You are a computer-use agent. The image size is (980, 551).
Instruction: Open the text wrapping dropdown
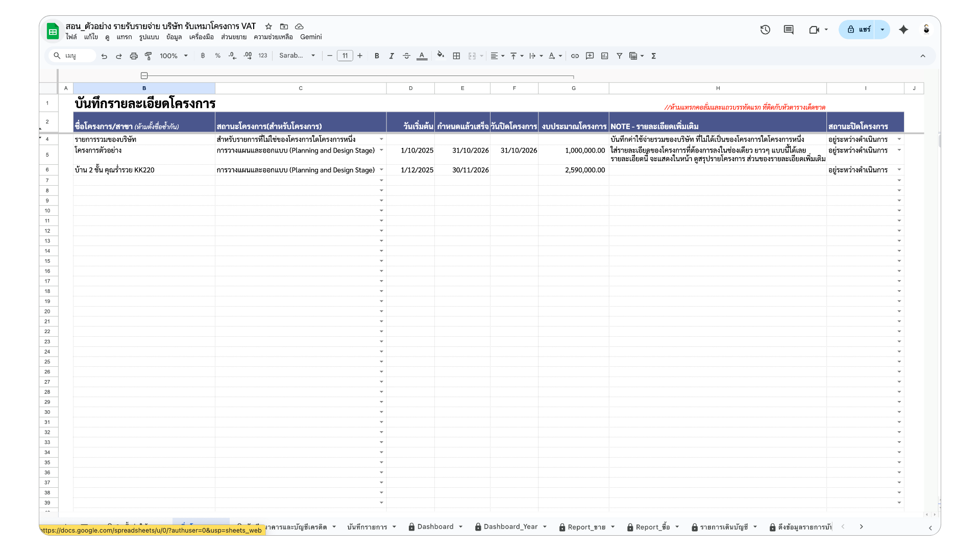536,56
